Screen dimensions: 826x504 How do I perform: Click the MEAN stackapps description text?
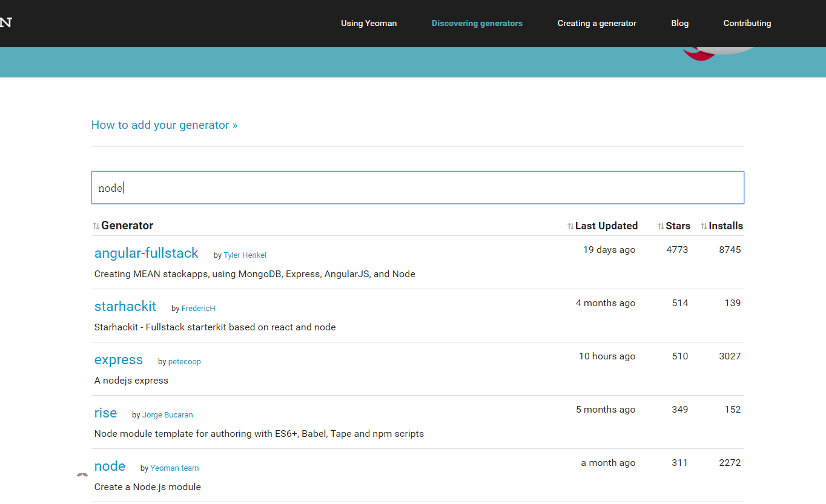(255, 274)
